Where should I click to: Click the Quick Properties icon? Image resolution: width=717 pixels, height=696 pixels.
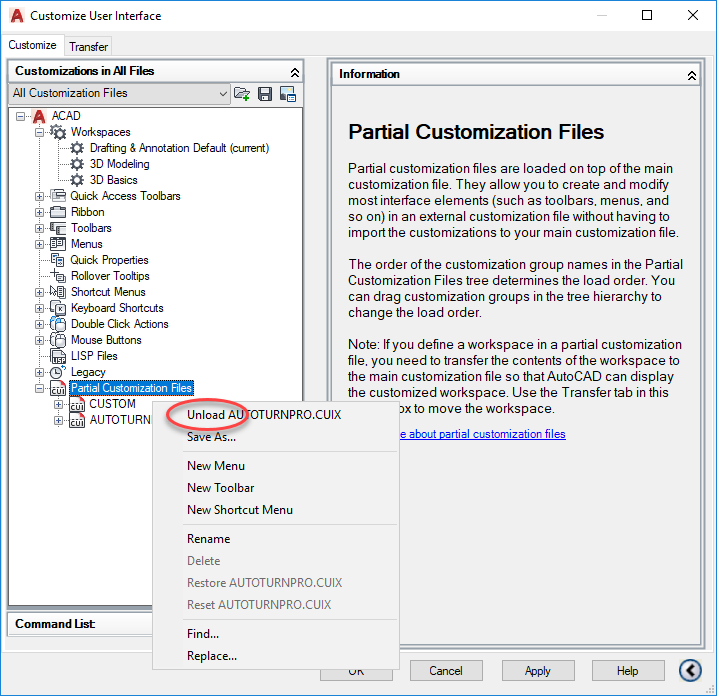click(x=58, y=260)
